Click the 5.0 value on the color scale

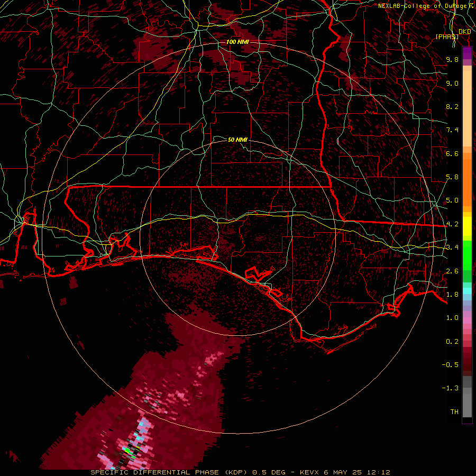(x=452, y=200)
